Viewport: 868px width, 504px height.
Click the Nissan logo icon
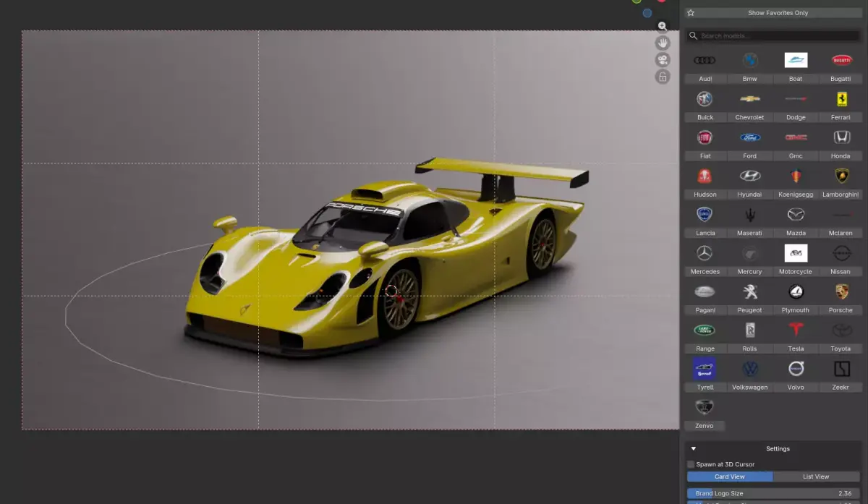click(841, 252)
